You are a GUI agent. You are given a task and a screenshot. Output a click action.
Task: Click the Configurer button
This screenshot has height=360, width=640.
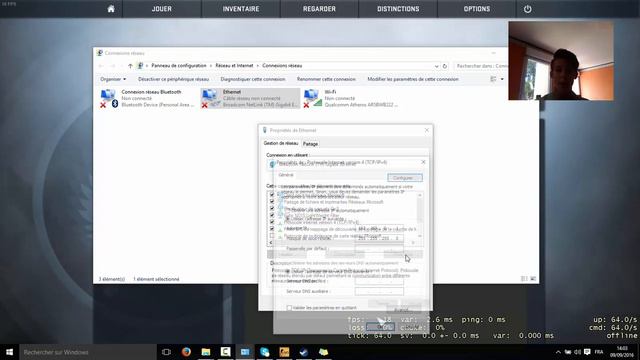404,178
